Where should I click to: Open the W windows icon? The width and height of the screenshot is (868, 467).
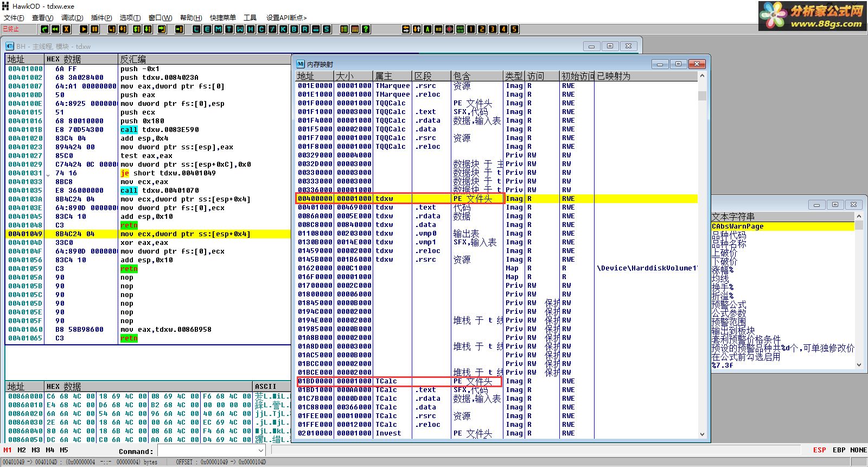coord(240,29)
